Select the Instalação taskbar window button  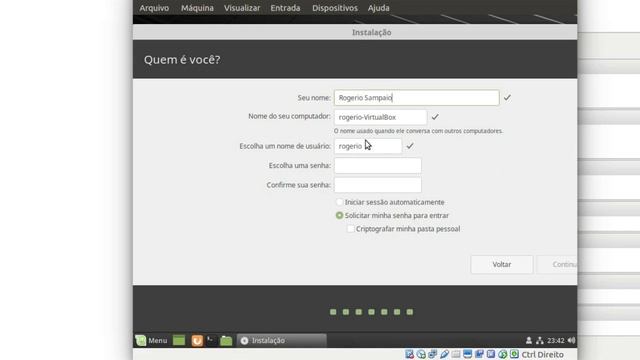click(x=282, y=340)
